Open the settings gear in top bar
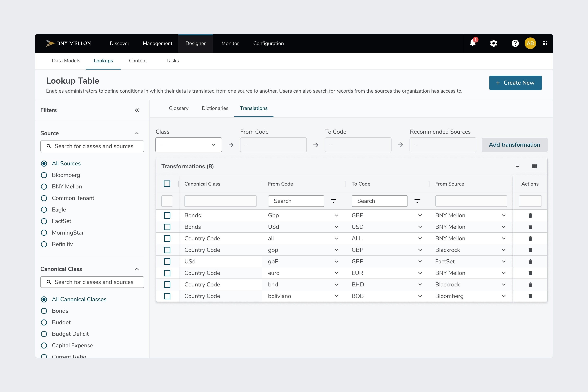Image resolution: width=588 pixels, height=392 pixels. coord(493,43)
